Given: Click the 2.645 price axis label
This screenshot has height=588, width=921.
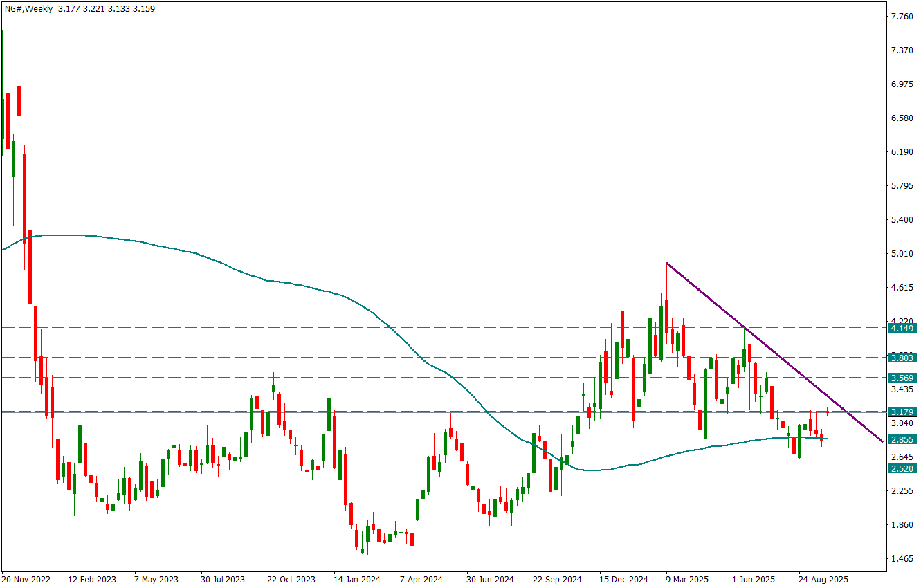Looking at the screenshot, I should (x=904, y=457).
